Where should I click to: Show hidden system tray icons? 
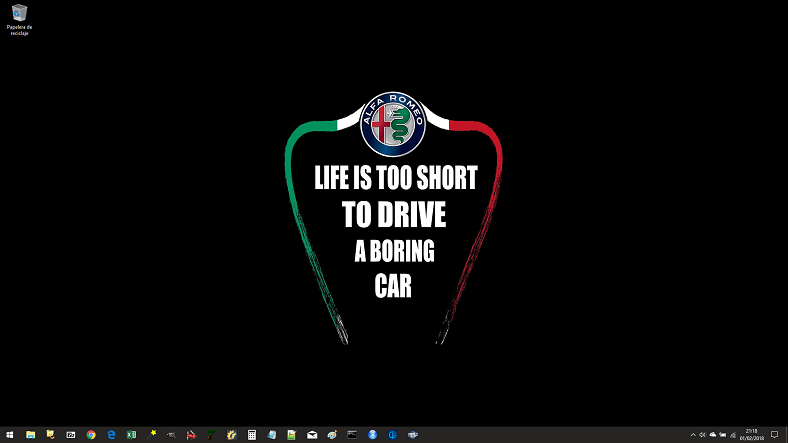click(693, 435)
